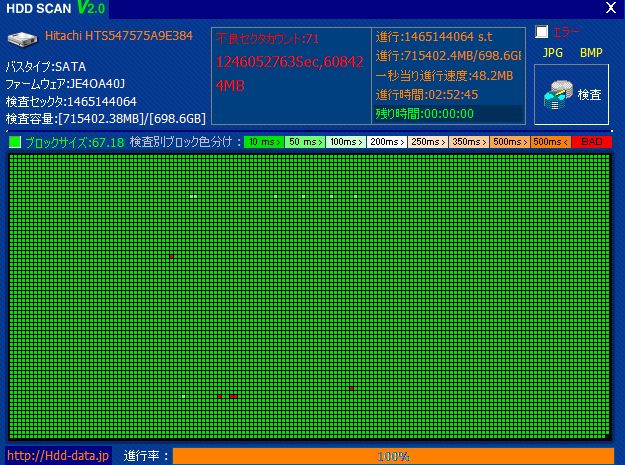625x465 pixels.
Task: Click the 50 ms color legend swatch
Action: pyautogui.click(x=305, y=142)
